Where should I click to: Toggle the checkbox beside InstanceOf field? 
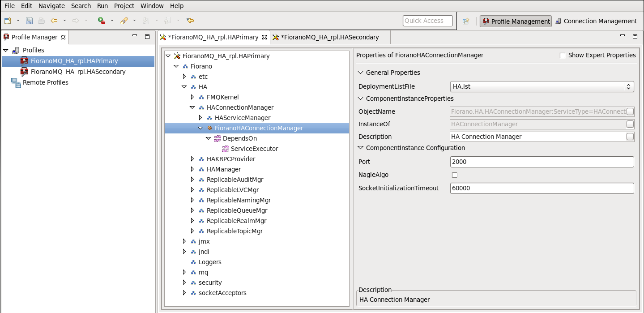coord(630,124)
